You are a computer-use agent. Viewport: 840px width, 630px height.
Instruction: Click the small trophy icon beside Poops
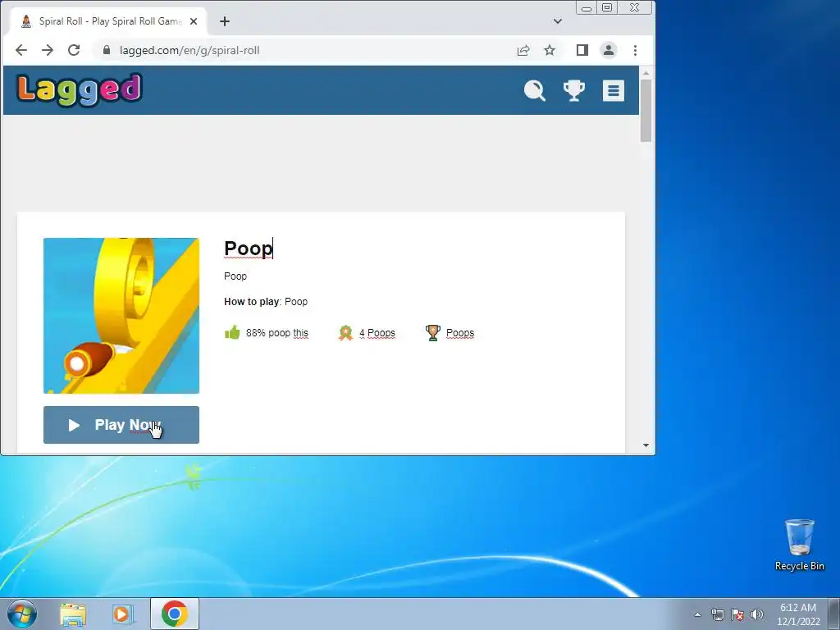pos(433,333)
